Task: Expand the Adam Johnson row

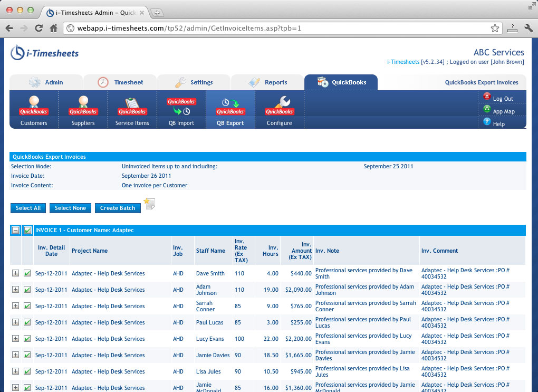Action: [15, 290]
